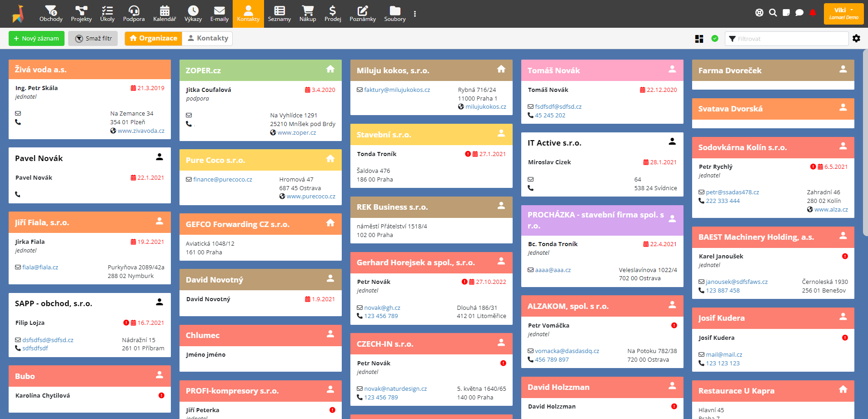Open the REK Business s.r.o. card header
The height and width of the screenshot is (419, 868).
pos(431,207)
